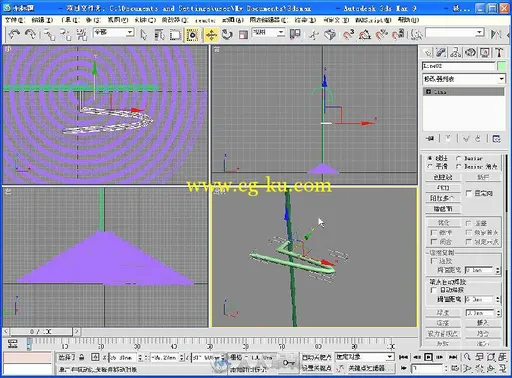Click the Line02 object name field
Viewport: 512px width, 378px height.
click(x=459, y=66)
